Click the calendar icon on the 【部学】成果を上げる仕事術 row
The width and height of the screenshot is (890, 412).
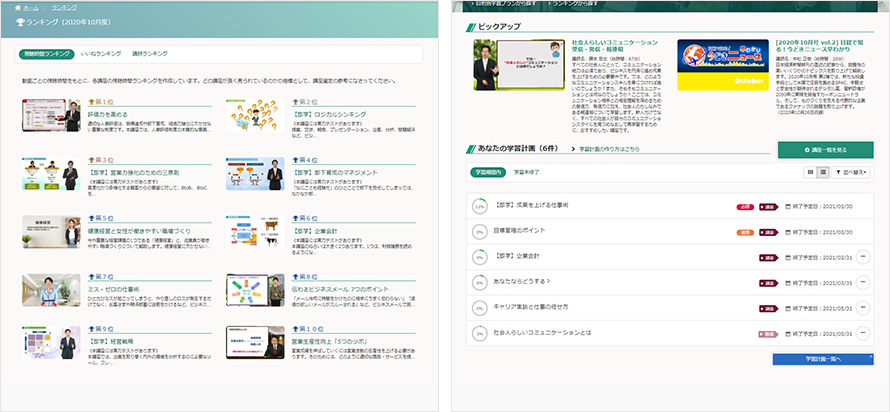787,207
